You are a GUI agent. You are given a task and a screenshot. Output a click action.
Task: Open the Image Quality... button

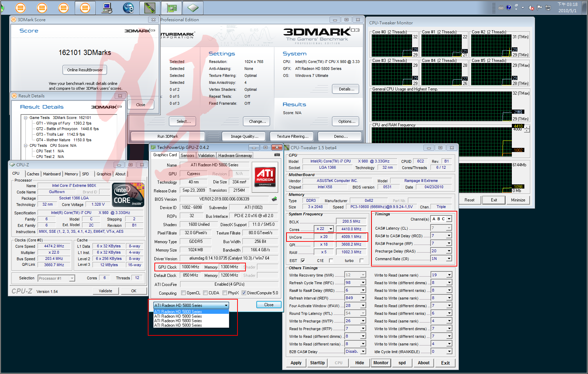coord(244,136)
